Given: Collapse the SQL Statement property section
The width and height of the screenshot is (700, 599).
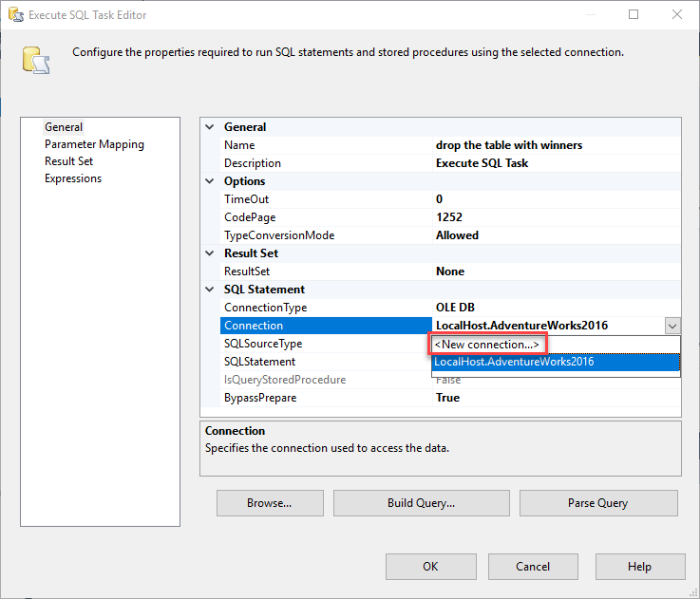Looking at the screenshot, I should pyautogui.click(x=210, y=290).
